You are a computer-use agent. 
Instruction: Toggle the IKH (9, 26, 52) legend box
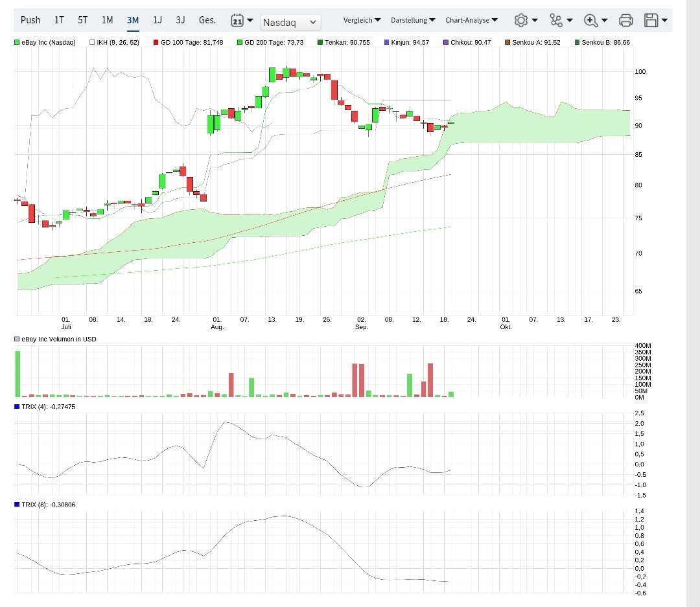point(91,43)
